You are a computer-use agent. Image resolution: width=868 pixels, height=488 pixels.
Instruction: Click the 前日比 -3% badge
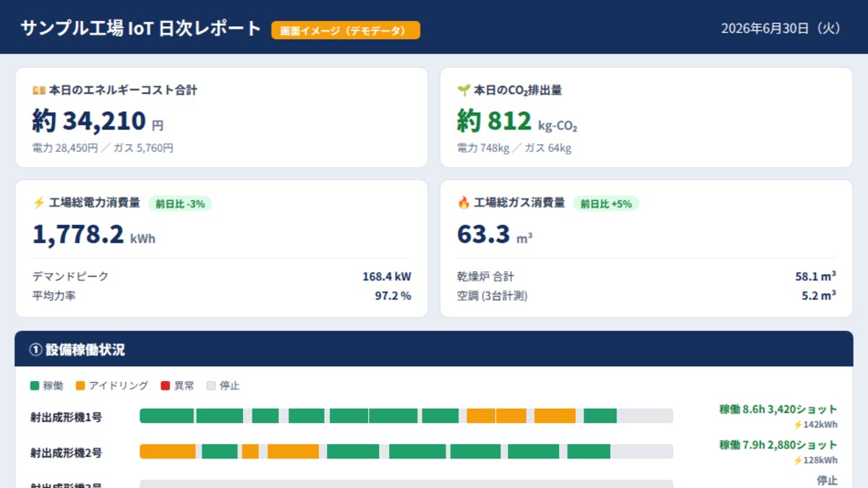click(x=180, y=204)
